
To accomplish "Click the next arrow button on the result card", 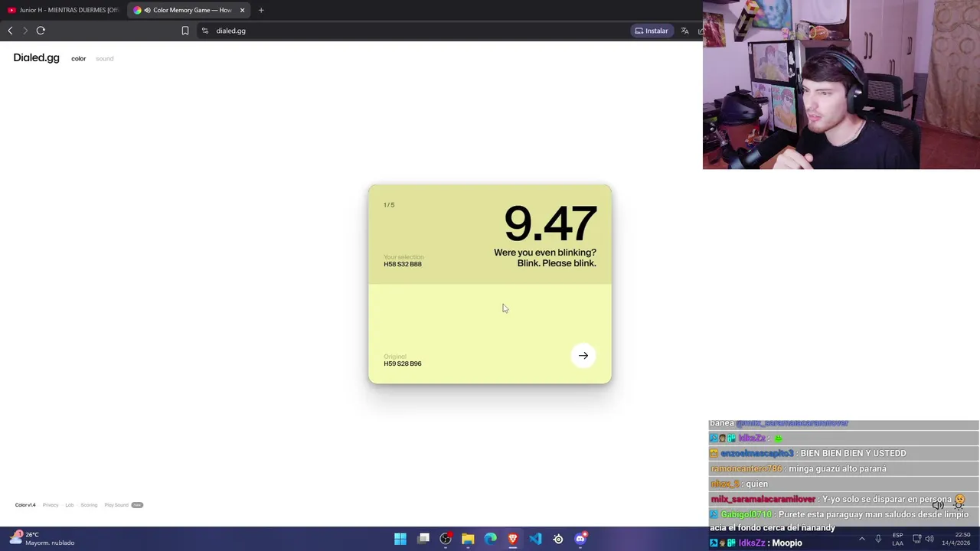I will [x=583, y=355].
